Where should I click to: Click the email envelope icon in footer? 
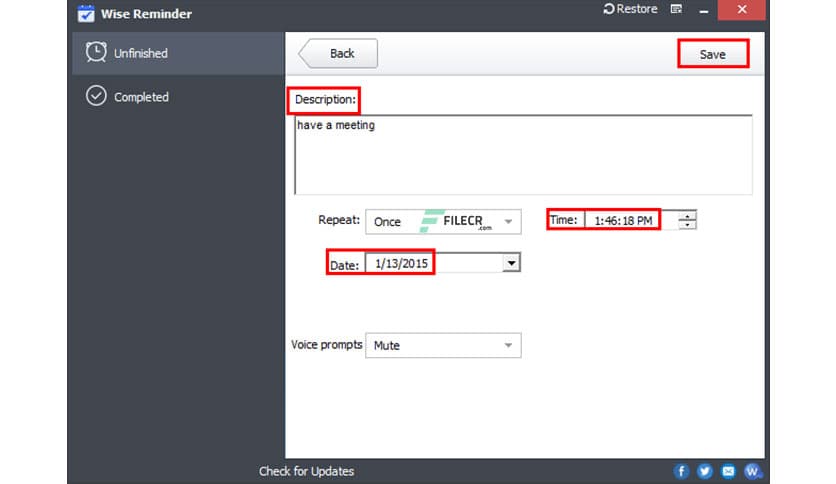coord(728,471)
